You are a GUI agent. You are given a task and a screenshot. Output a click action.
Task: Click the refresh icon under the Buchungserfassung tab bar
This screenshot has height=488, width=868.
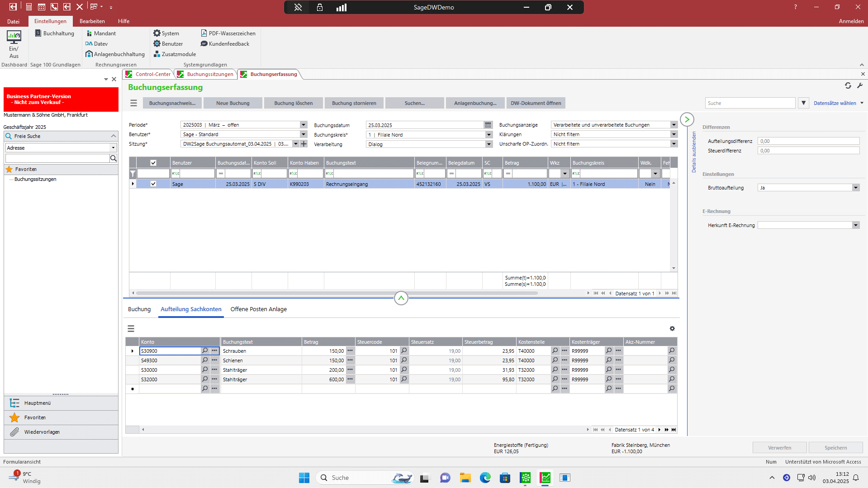(x=848, y=86)
